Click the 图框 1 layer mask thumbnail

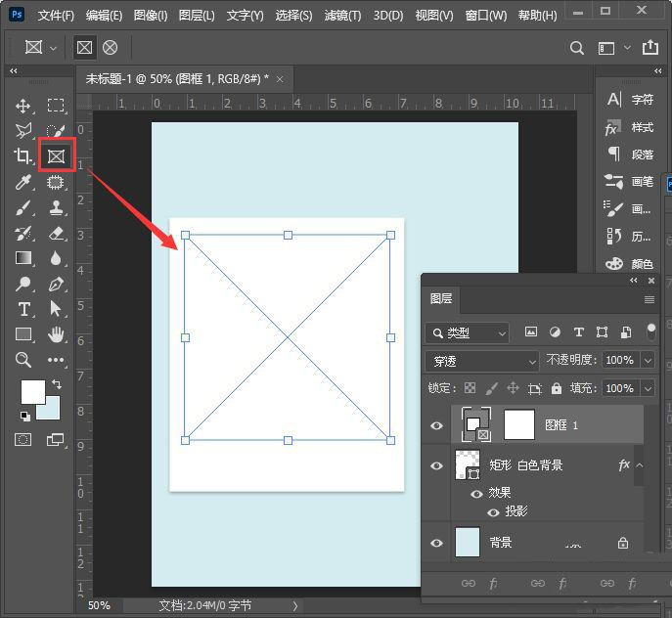pyautogui.click(x=519, y=425)
